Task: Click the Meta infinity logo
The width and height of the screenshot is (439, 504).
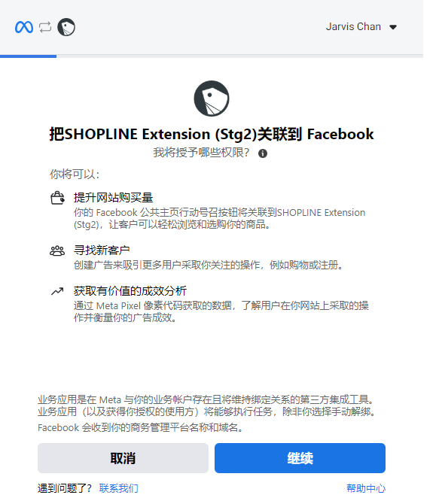Action: point(24,27)
